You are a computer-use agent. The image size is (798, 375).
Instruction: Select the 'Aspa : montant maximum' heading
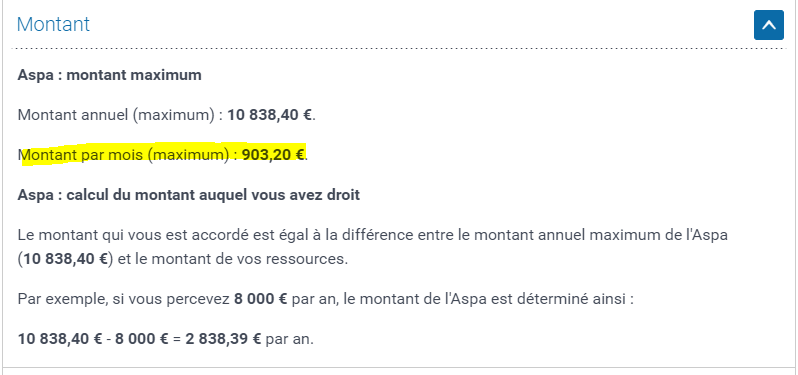(x=109, y=75)
